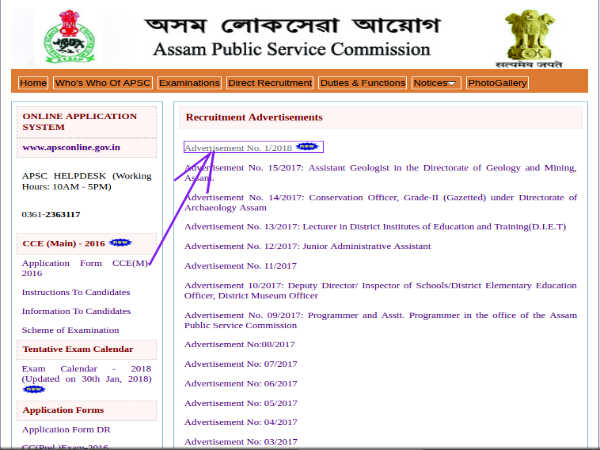Open Advertisement No. 1/2018
The image size is (600, 450).
[238, 148]
